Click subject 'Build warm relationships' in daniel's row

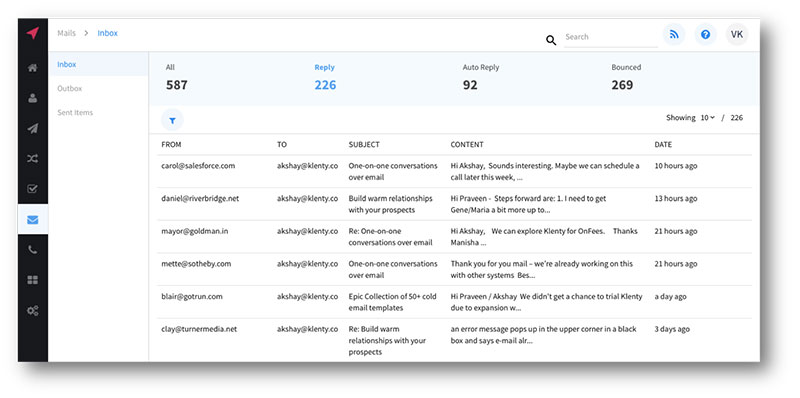point(390,204)
